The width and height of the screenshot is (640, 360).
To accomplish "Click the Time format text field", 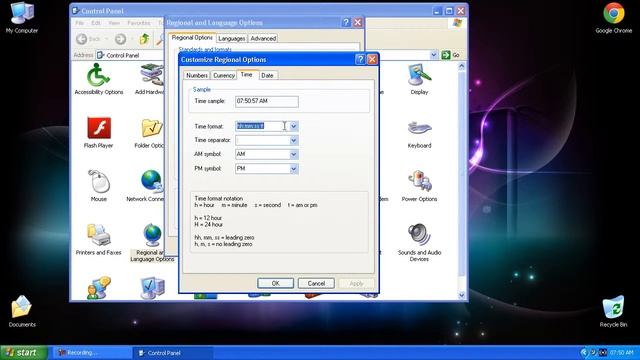I will (262, 126).
